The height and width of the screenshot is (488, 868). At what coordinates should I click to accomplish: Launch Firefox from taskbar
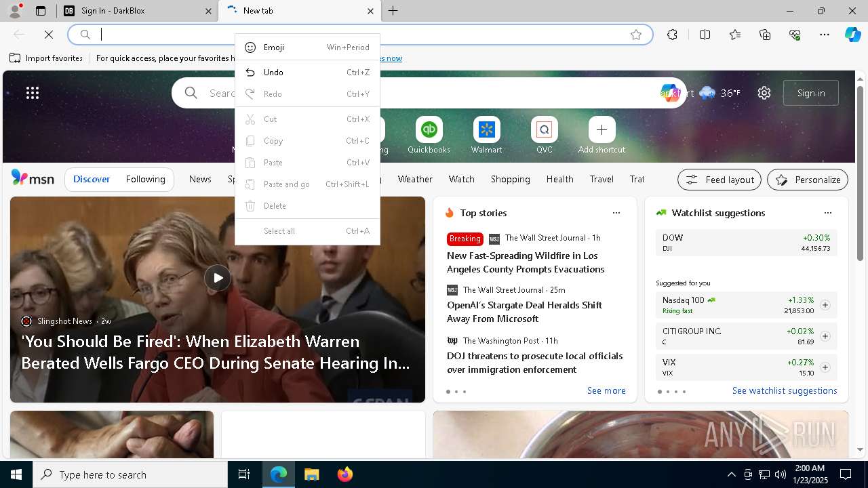click(x=344, y=474)
